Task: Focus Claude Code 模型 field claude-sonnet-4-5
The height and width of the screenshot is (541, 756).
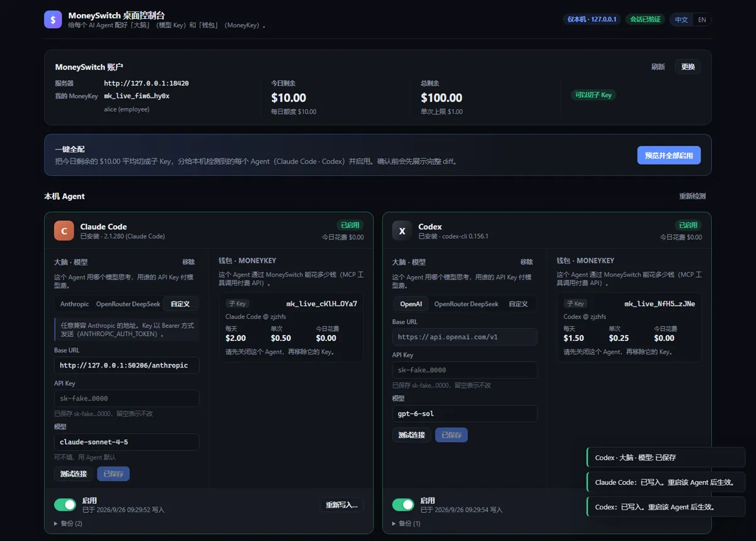Action: (x=127, y=442)
